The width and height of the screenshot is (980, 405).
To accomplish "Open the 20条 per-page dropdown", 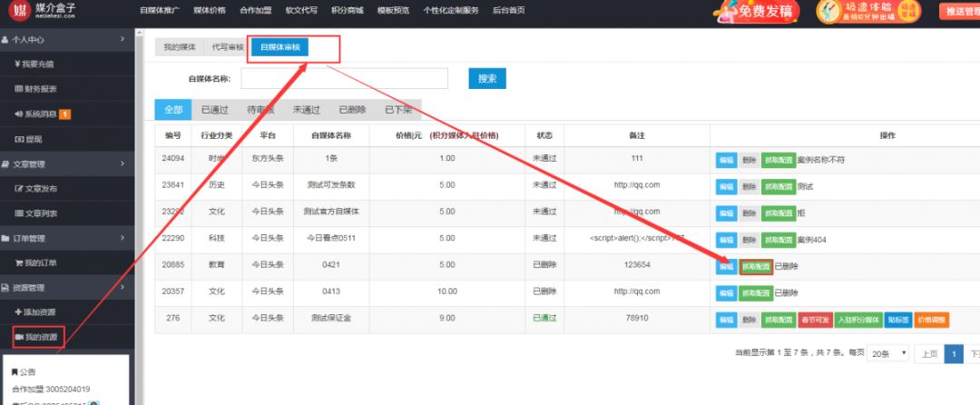I will coord(888,354).
